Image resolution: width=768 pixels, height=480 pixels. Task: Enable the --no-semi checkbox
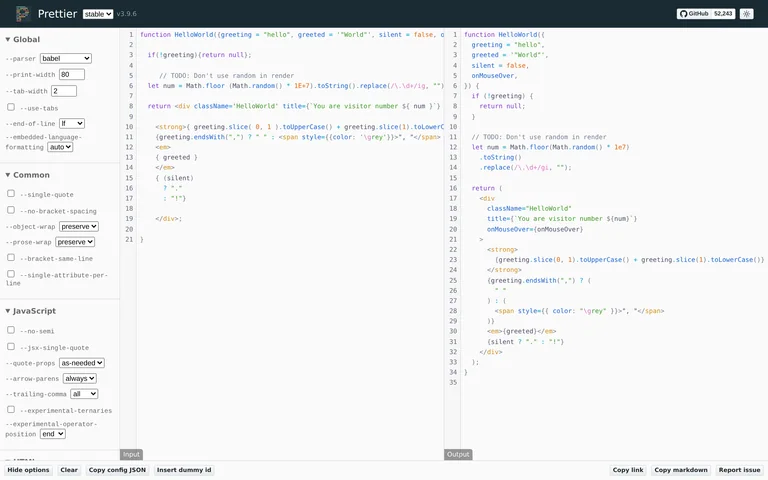click(11, 330)
